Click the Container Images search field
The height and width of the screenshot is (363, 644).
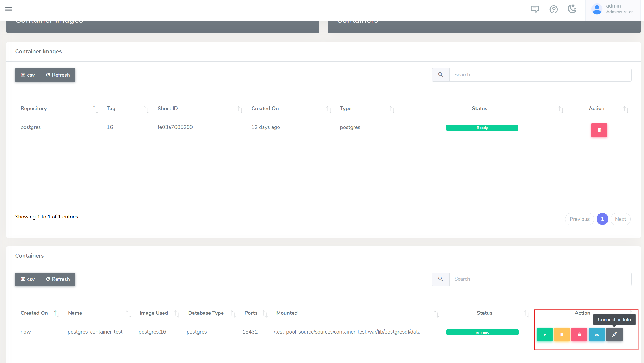[540, 75]
